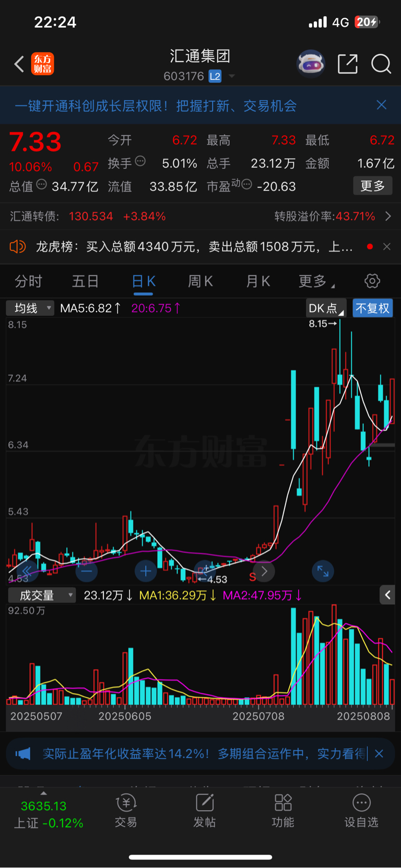The width and height of the screenshot is (401, 868).
Task: Close the 科创成长层 banner
Action: pos(382,105)
